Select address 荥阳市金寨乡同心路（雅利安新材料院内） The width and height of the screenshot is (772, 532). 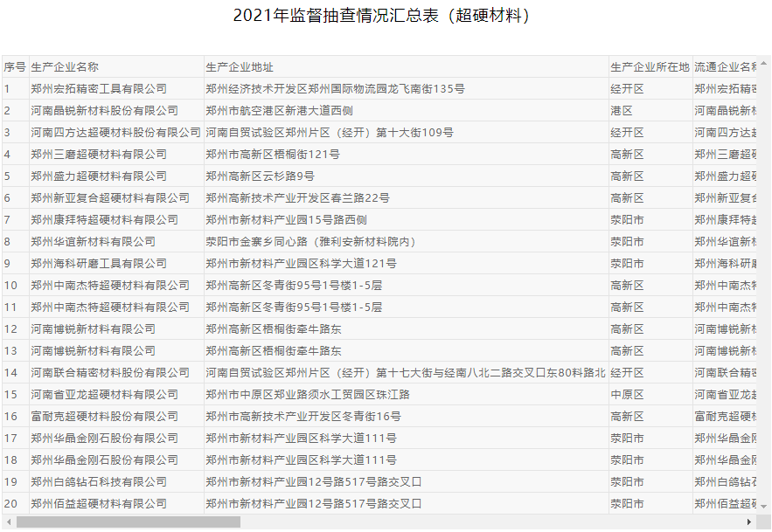coord(407,242)
